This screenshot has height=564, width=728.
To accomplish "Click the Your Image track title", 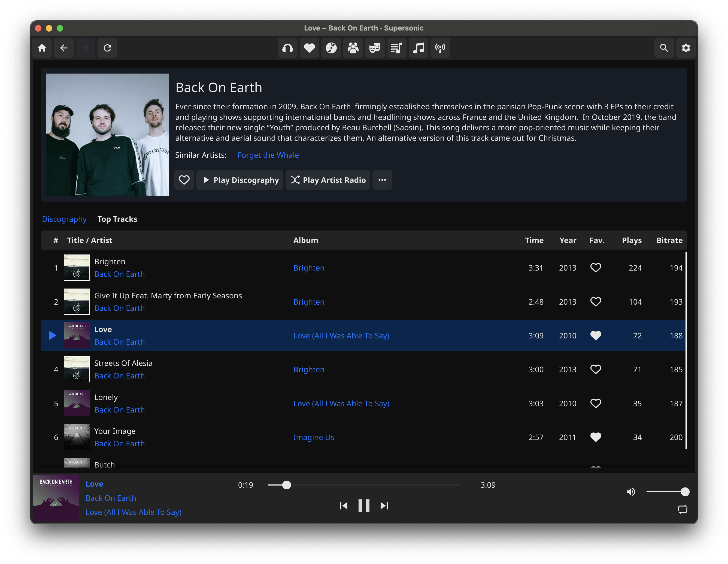I will coord(115,431).
